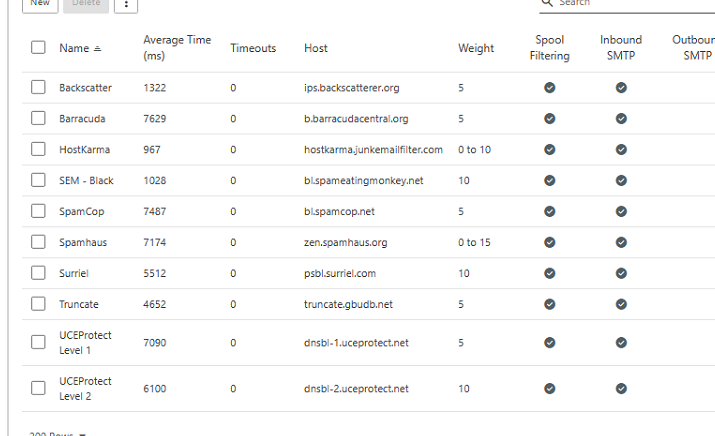Select the Spamhaus row checkbox
This screenshot has width=715, height=436.
point(38,243)
